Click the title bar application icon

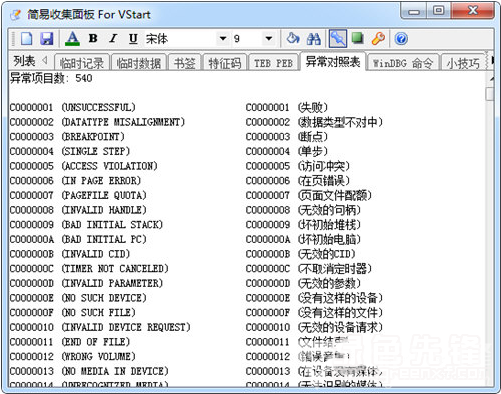coord(15,15)
